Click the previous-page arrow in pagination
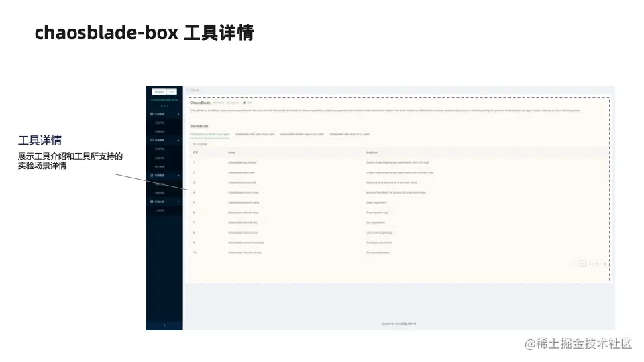 pos(575,264)
